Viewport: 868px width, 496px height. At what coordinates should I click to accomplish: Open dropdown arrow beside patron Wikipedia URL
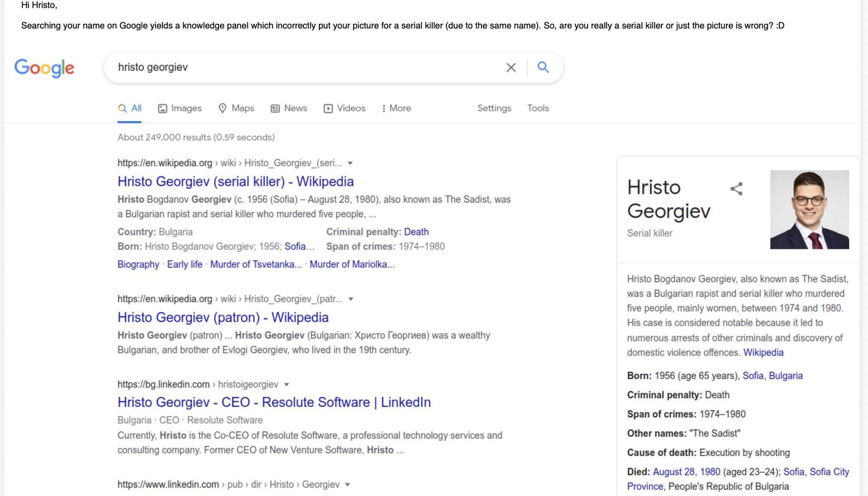(x=351, y=299)
